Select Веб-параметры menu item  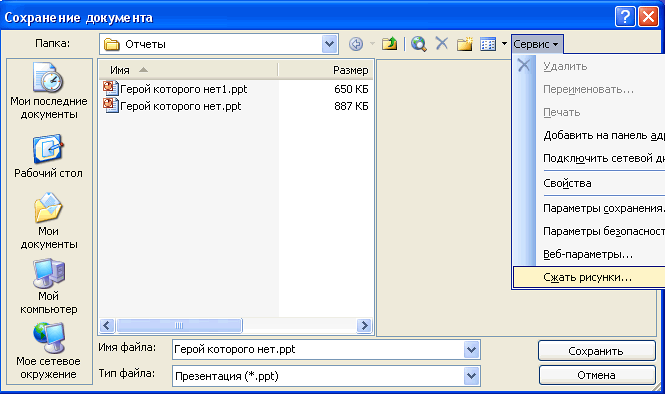tap(589, 254)
